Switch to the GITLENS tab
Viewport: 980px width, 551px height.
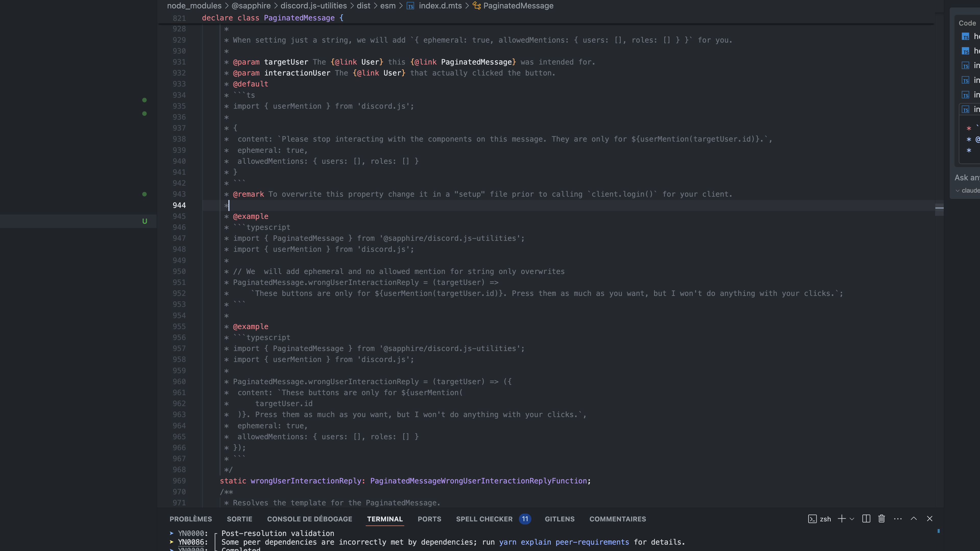pyautogui.click(x=560, y=519)
